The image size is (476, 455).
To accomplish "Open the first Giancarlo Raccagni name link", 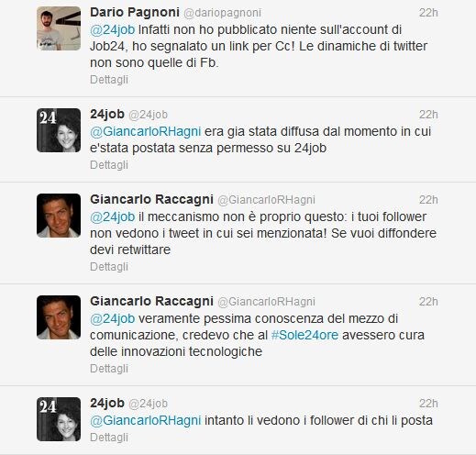I will coord(151,200).
